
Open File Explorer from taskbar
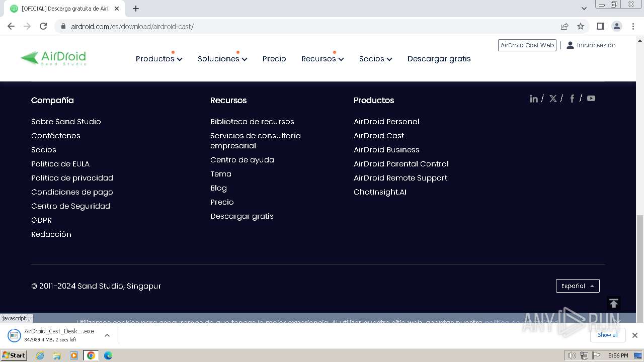point(57,355)
